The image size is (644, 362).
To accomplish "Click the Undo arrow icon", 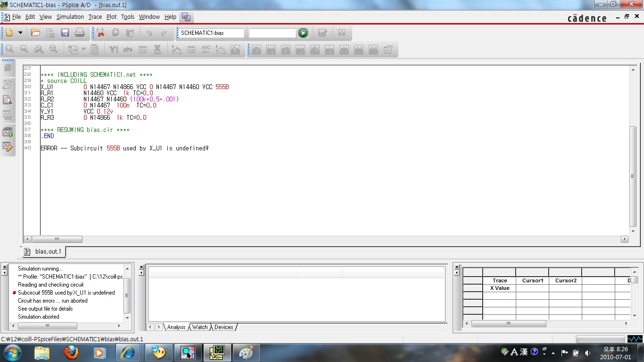I will click(149, 33).
